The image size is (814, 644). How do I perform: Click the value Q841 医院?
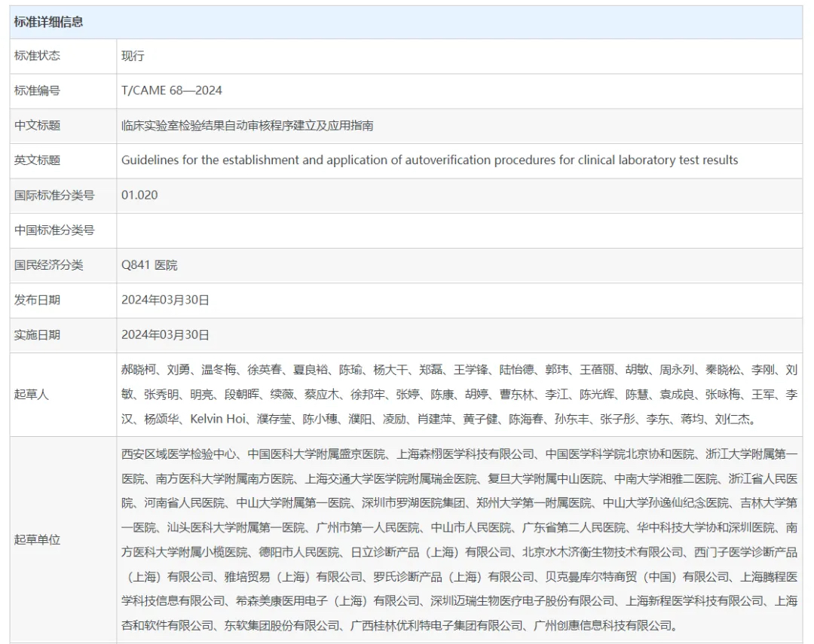point(149,265)
